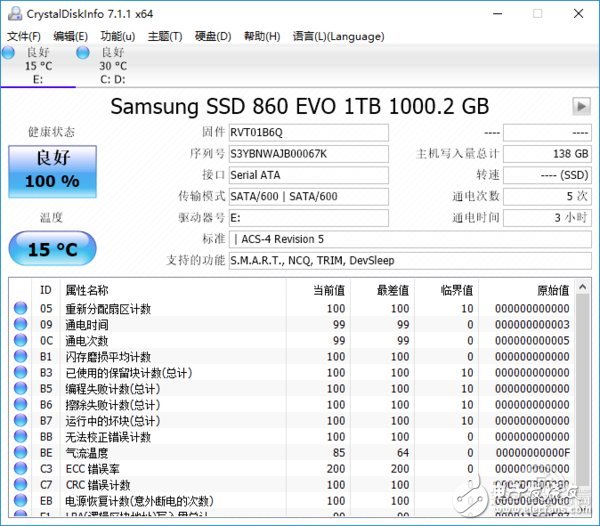Image resolution: width=600 pixels, height=526 pixels.
Task: Click the CrystalDiskInfo app icon in title bar
Action: coord(15,14)
